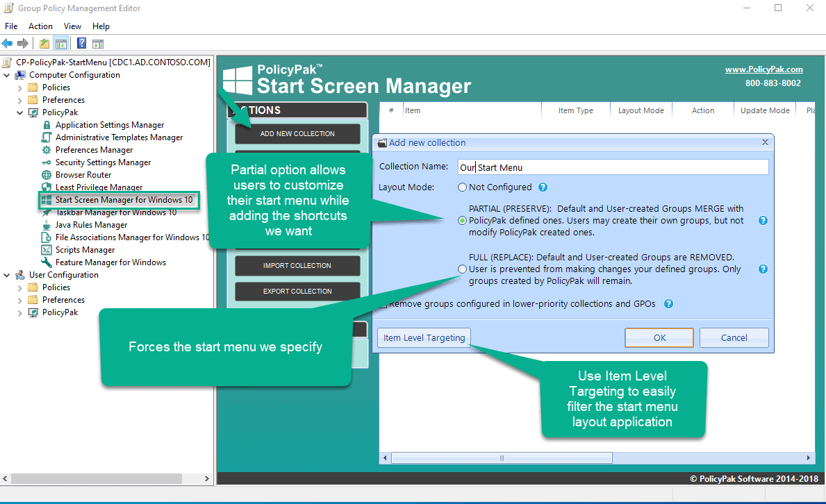This screenshot has height=504, width=826.
Task: Open the View menu
Action: click(72, 26)
